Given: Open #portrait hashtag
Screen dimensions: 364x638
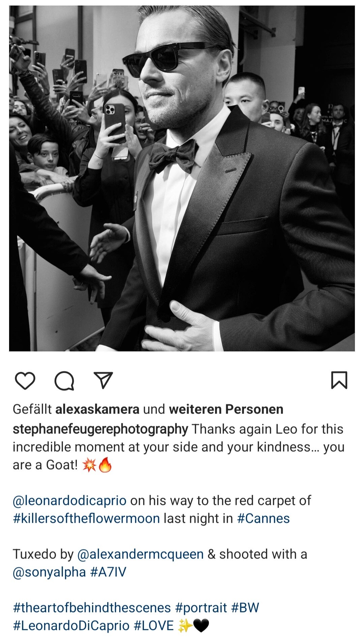Looking at the screenshot, I should pyautogui.click(x=201, y=608).
